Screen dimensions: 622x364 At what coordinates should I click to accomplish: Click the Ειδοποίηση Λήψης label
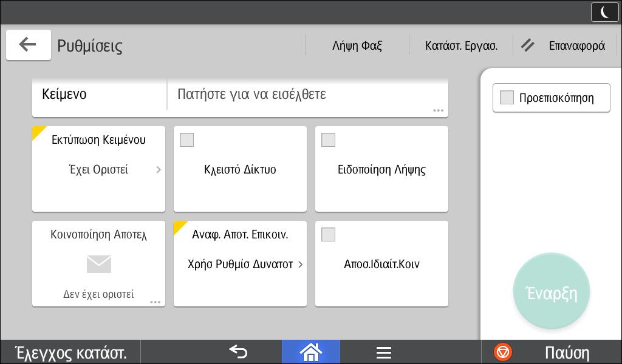pos(381,169)
